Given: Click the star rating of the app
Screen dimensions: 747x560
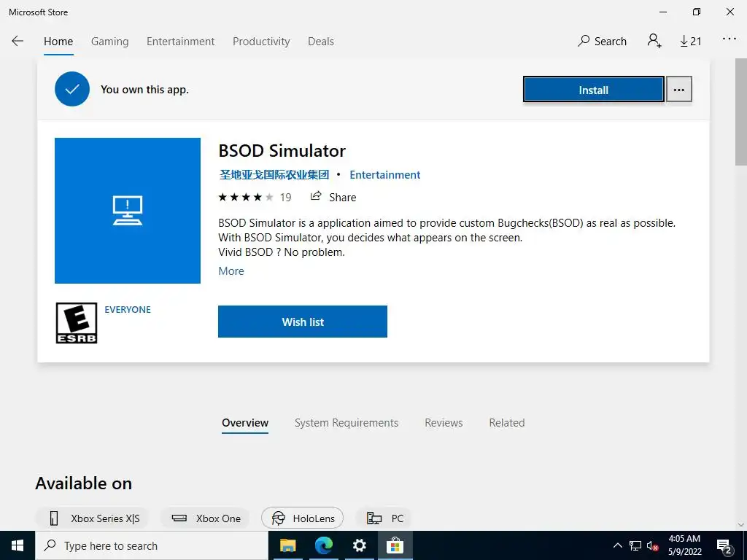Looking at the screenshot, I should coord(246,197).
